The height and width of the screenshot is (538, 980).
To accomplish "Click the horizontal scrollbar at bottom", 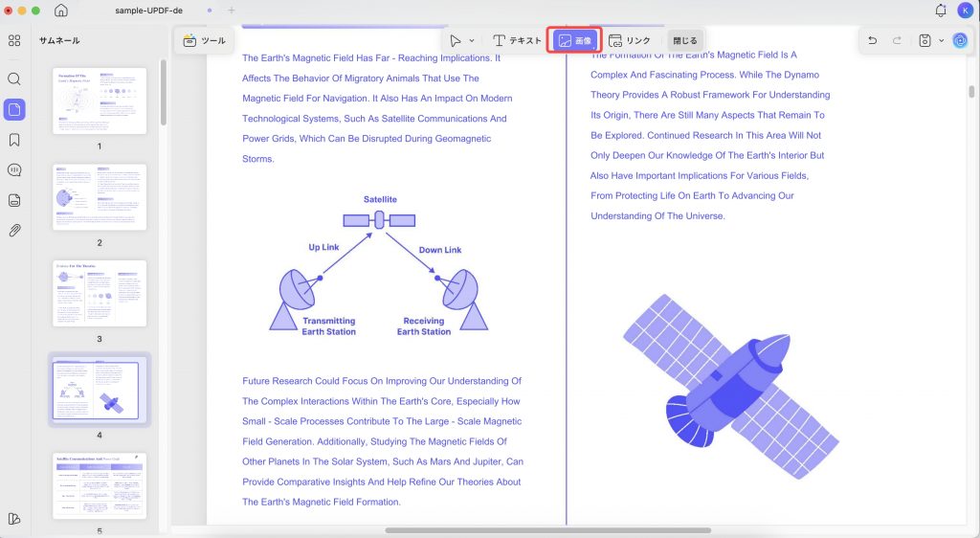I will point(548,530).
